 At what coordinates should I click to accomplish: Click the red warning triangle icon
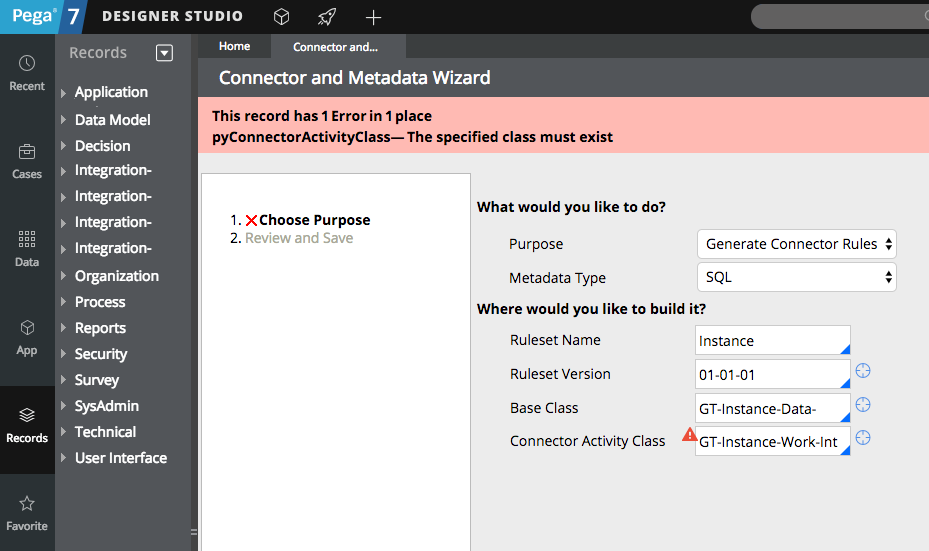pyautogui.click(x=690, y=434)
